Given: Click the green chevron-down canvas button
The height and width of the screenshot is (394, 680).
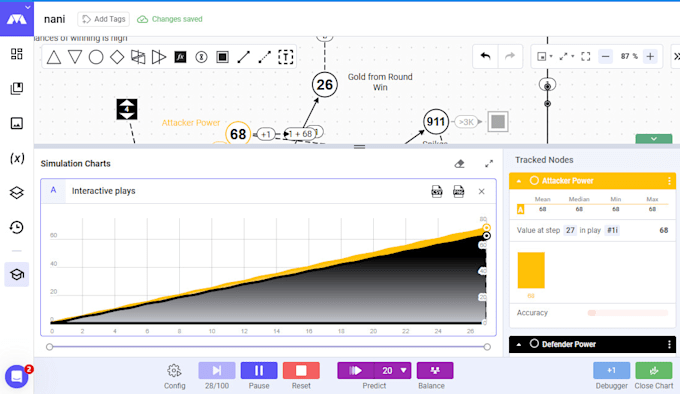Looking at the screenshot, I should 654,139.
